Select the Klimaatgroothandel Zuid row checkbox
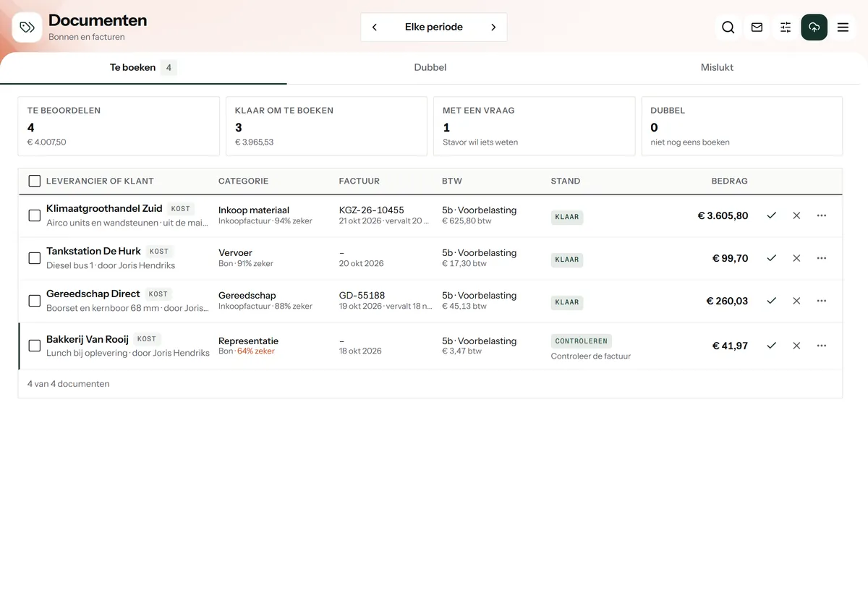Screen dimensions: 868x603 (34, 215)
